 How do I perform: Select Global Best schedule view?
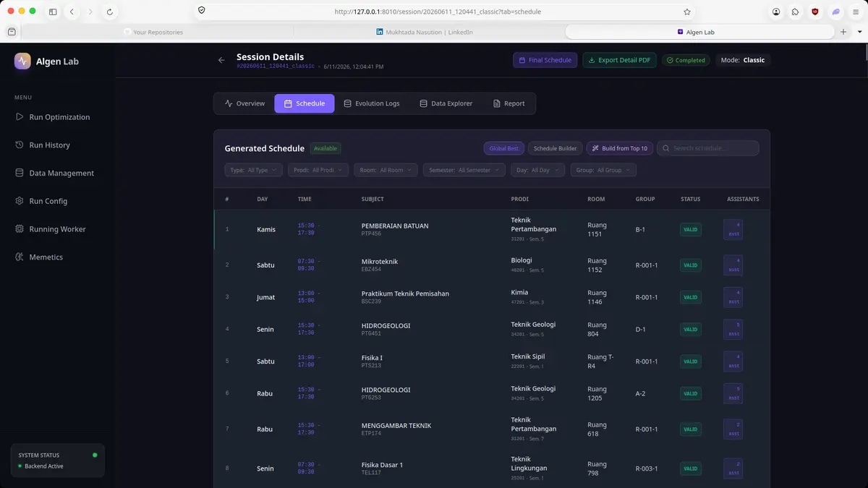503,148
